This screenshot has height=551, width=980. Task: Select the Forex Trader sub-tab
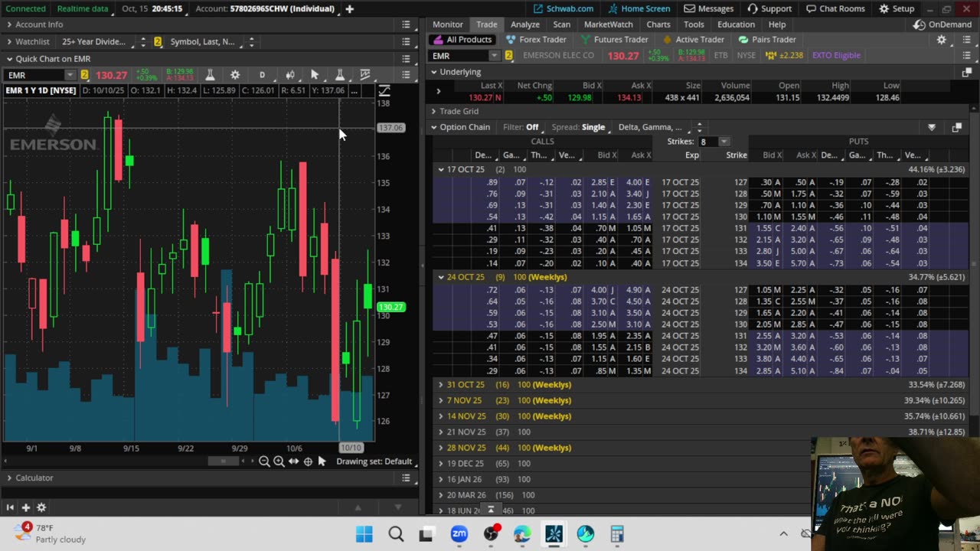tap(536, 40)
